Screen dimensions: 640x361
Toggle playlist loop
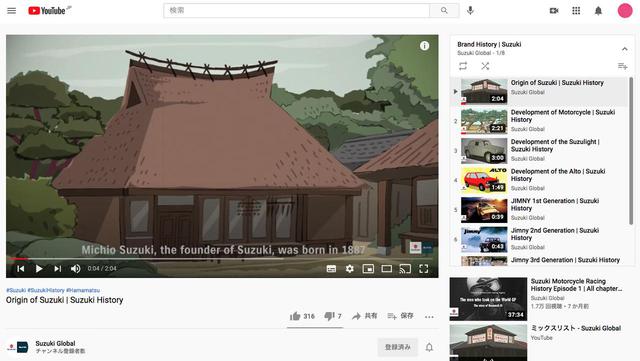pos(463,66)
